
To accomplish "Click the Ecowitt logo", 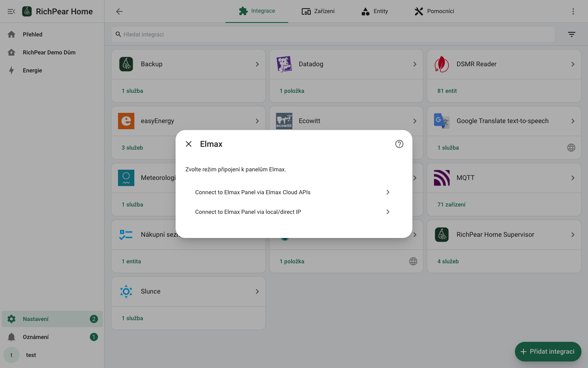I will [284, 121].
